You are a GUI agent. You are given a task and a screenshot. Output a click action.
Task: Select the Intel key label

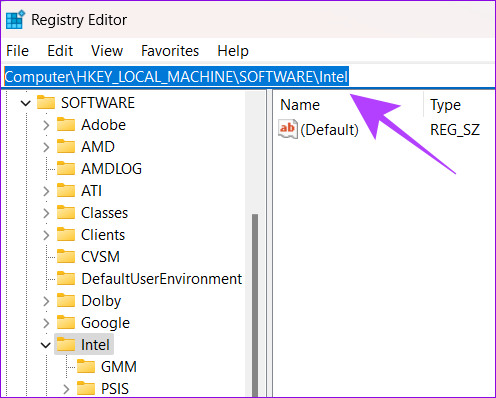pyautogui.click(x=95, y=345)
